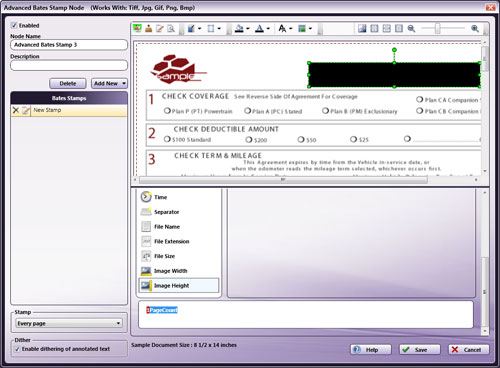The image size is (500, 368).
Task: Click the Separator icon in the field list
Action: (x=146, y=212)
